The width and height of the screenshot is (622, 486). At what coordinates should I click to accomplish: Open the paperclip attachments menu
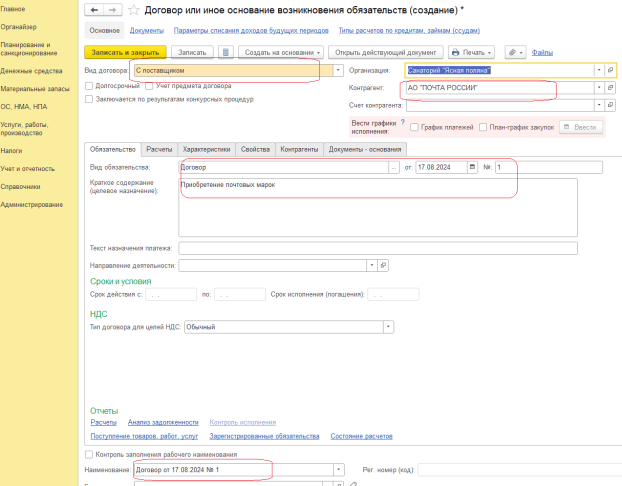515,52
